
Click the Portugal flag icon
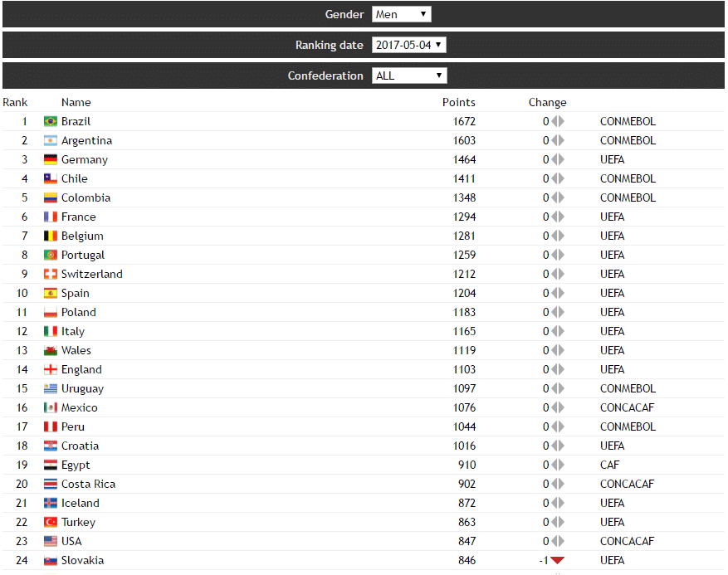50,255
